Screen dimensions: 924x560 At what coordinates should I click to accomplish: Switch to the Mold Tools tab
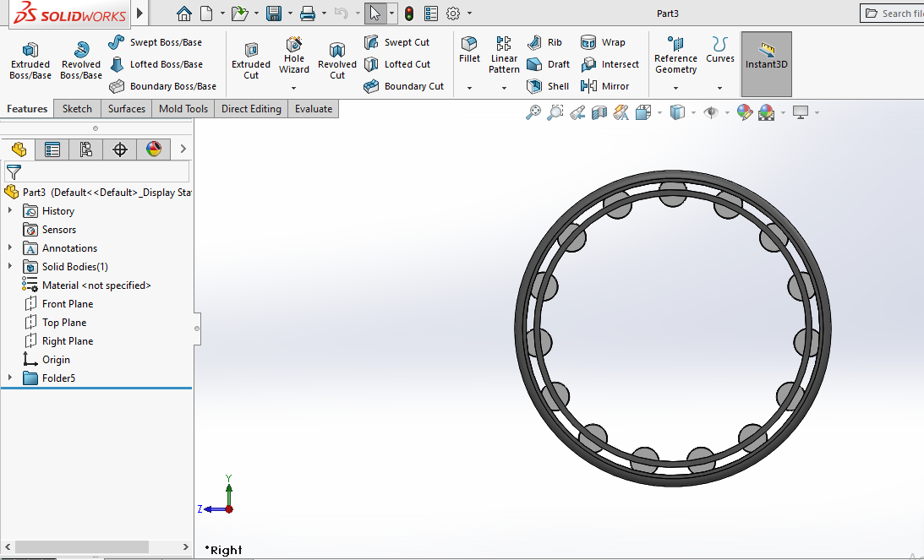coord(183,109)
